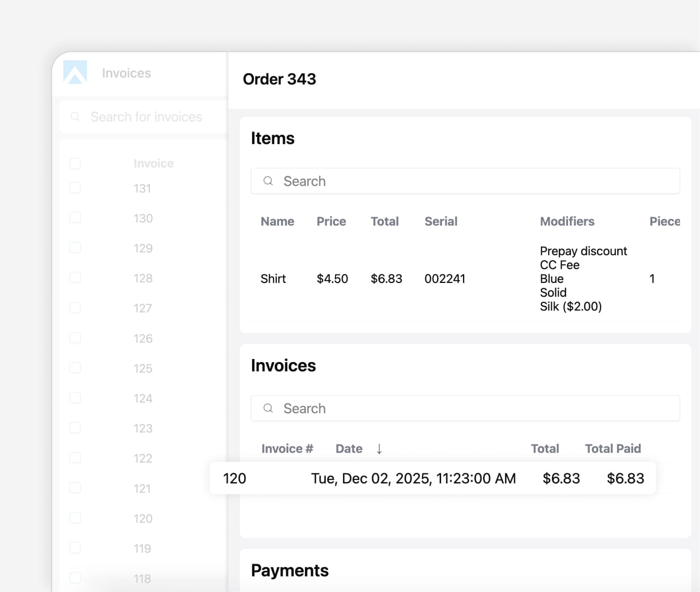Click the Search for invoices input box

coord(146,116)
